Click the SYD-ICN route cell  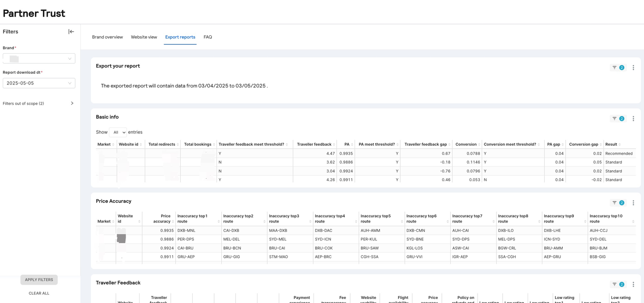(x=323, y=239)
